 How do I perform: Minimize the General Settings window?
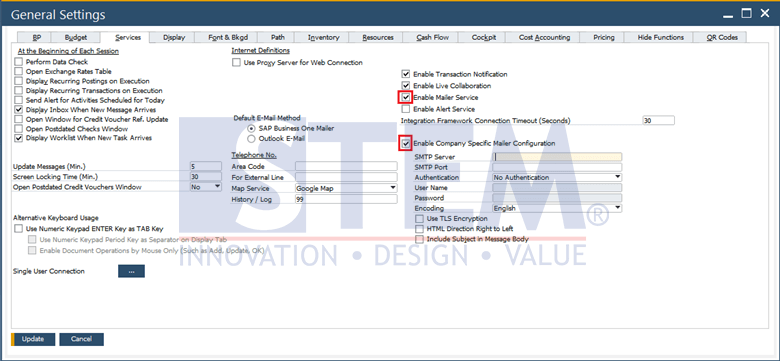[728, 15]
